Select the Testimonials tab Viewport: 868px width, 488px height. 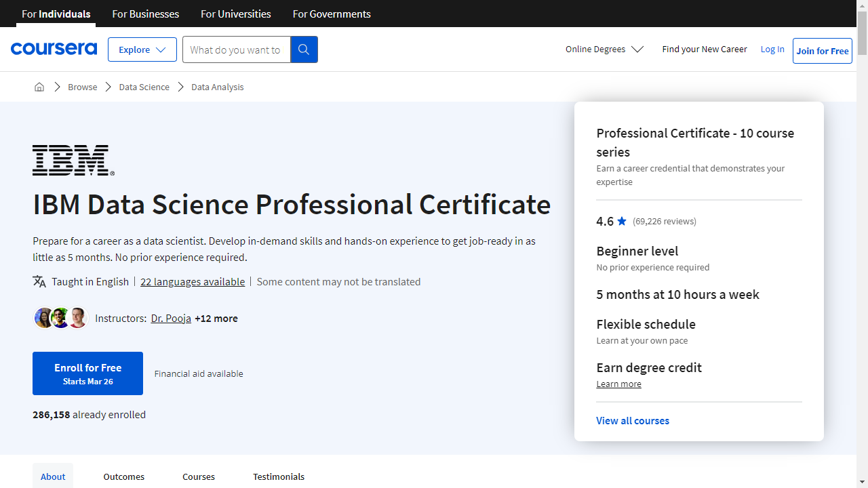click(279, 476)
